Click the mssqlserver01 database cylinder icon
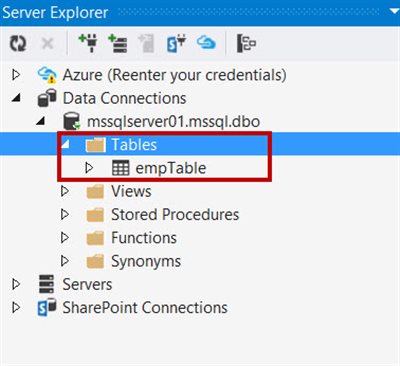 (x=72, y=121)
